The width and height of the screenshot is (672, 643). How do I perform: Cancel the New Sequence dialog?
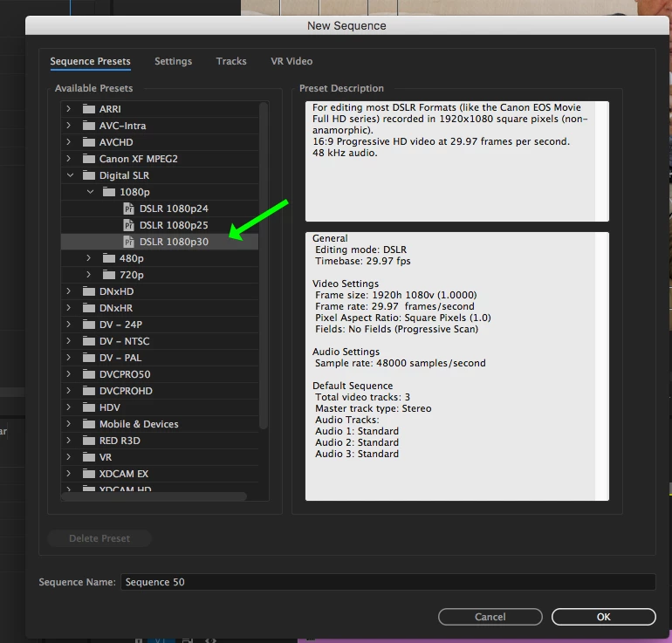tap(490, 617)
